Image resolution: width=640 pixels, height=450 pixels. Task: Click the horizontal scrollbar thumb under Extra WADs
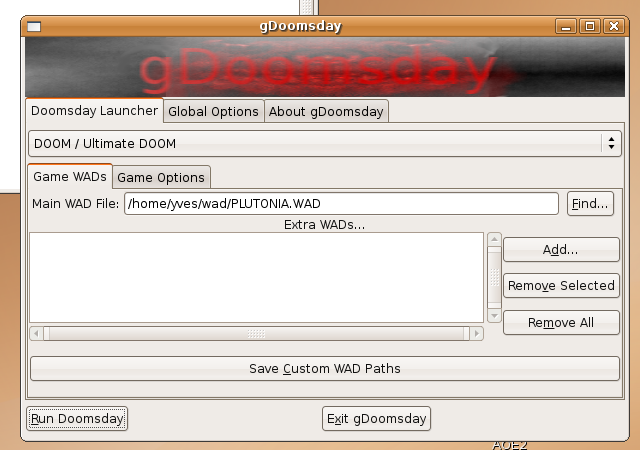tap(256, 334)
